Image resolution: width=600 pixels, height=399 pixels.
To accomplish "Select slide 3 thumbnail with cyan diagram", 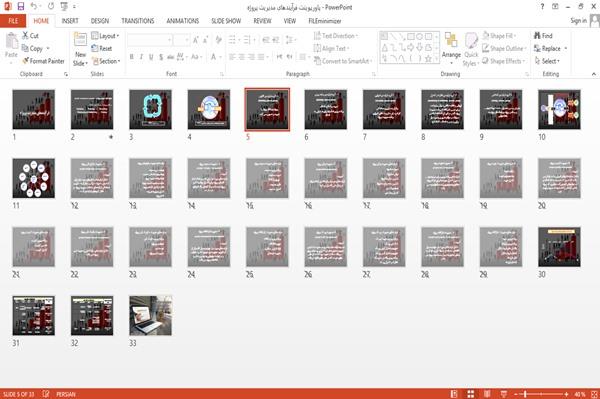I will (x=150, y=109).
